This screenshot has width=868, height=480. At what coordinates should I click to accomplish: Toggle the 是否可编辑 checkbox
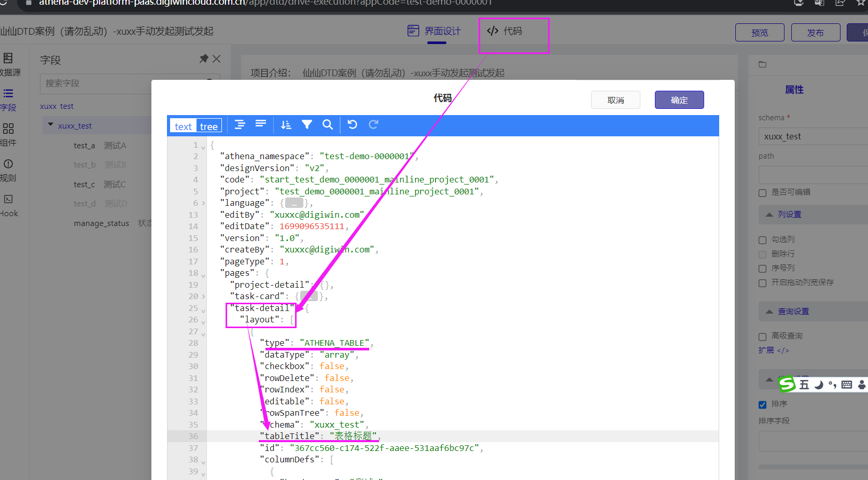(x=762, y=193)
